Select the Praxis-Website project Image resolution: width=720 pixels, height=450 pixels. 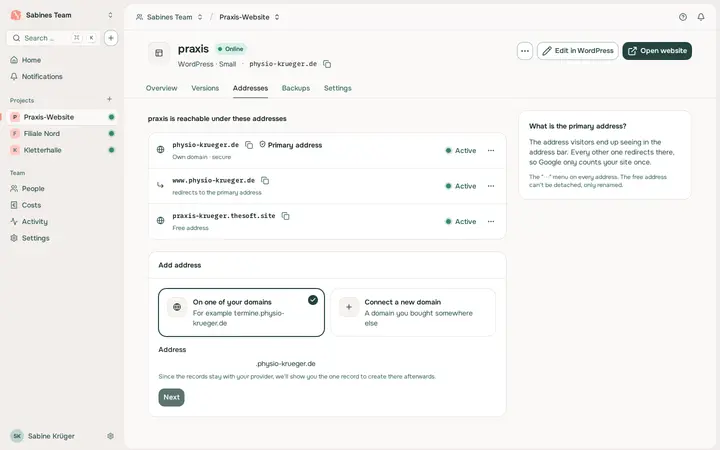coord(62,117)
